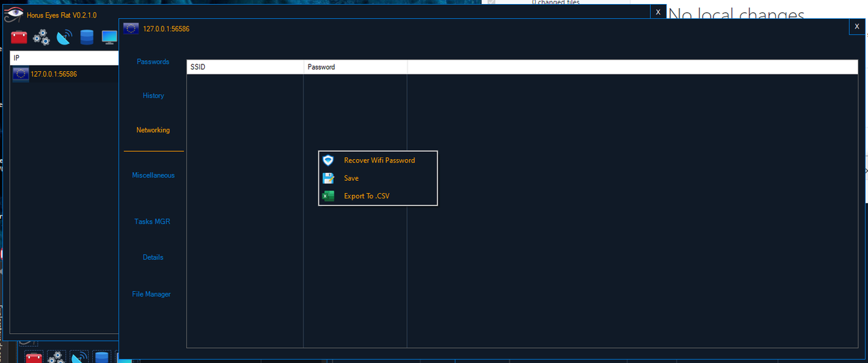Screen dimensions: 868x363
Task: Click the SSID column header
Action: 245,67
